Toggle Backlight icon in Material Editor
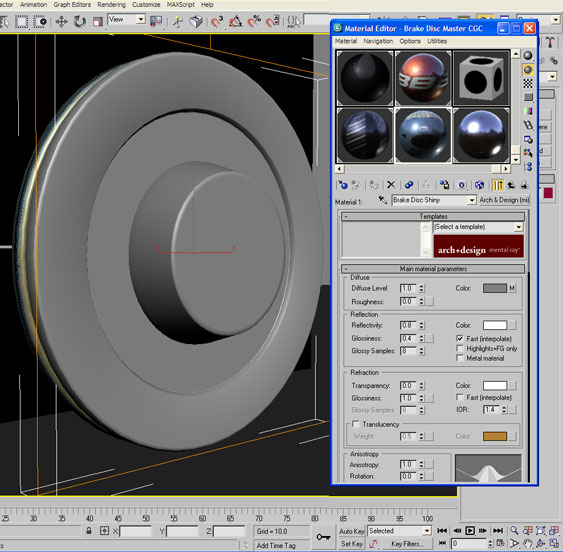The image size is (563, 552). (528, 69)
